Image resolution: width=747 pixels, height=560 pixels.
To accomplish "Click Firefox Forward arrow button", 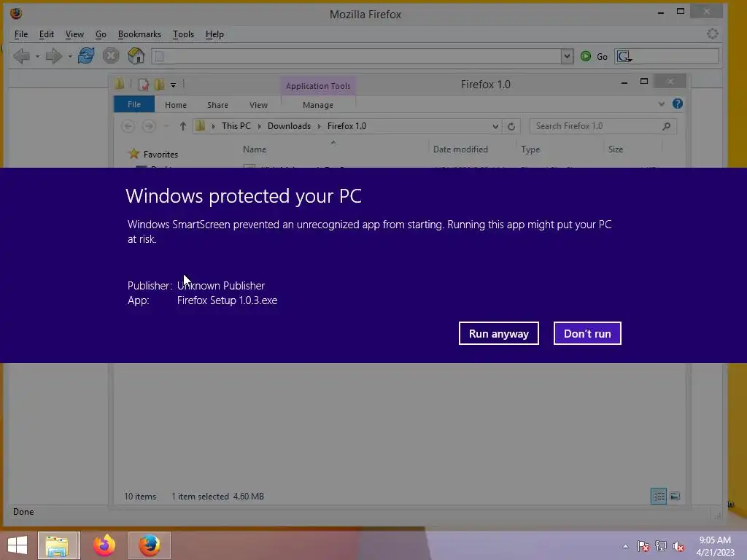I will (x=53, y=56).
